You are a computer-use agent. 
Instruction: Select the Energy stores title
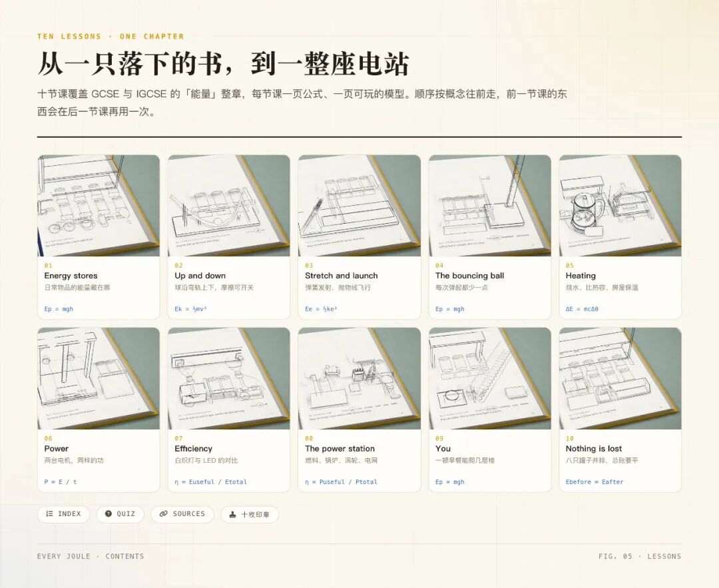[x=71, y=276]
